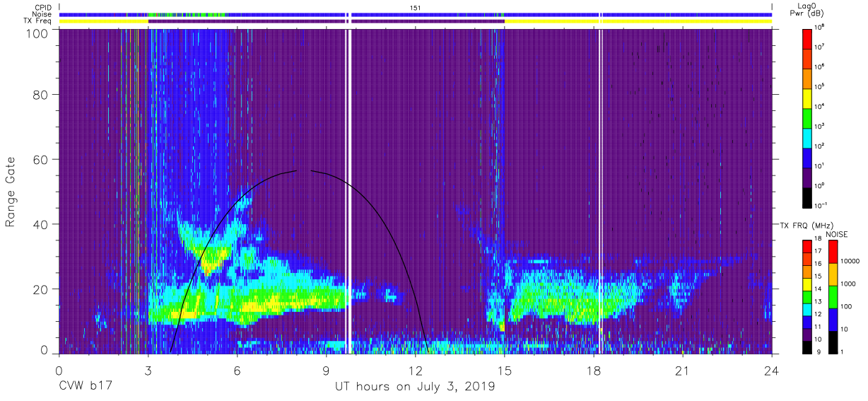868x401 pixels.
Task: Click the black elevation curve peak in plot
Action: (x=303, y=170)
